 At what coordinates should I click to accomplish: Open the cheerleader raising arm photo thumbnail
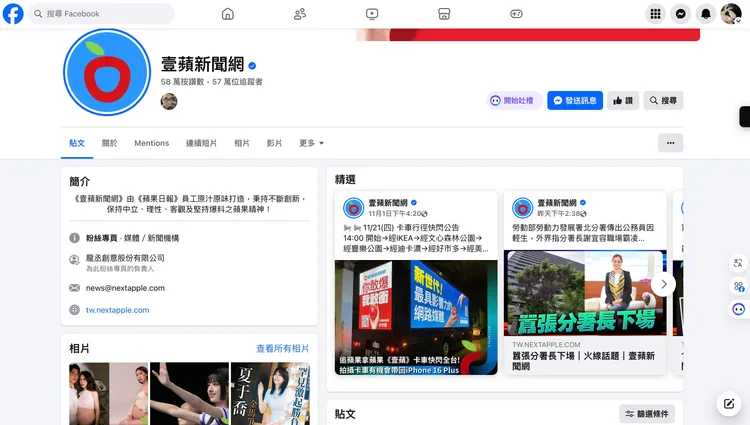189,393
